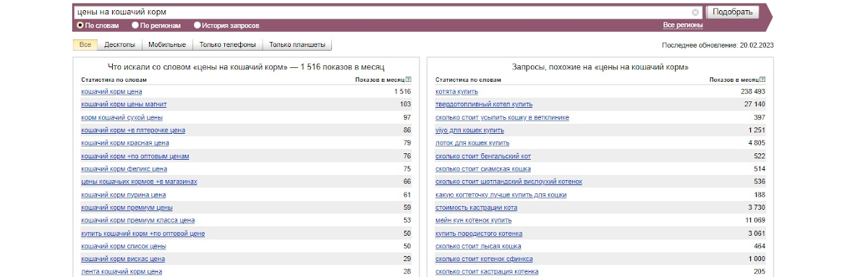Screen dimensions: 868x277
Task: Open the 'лоток для кошек купить' link
Action: tap(472, 143)
